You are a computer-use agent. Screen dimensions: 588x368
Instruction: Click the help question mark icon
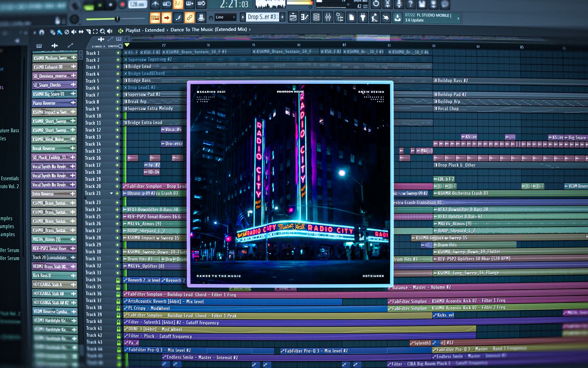coord(410,4)
